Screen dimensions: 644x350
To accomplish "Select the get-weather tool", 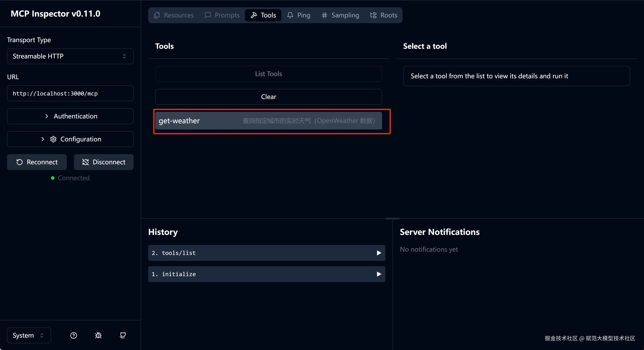I will 268,121.
